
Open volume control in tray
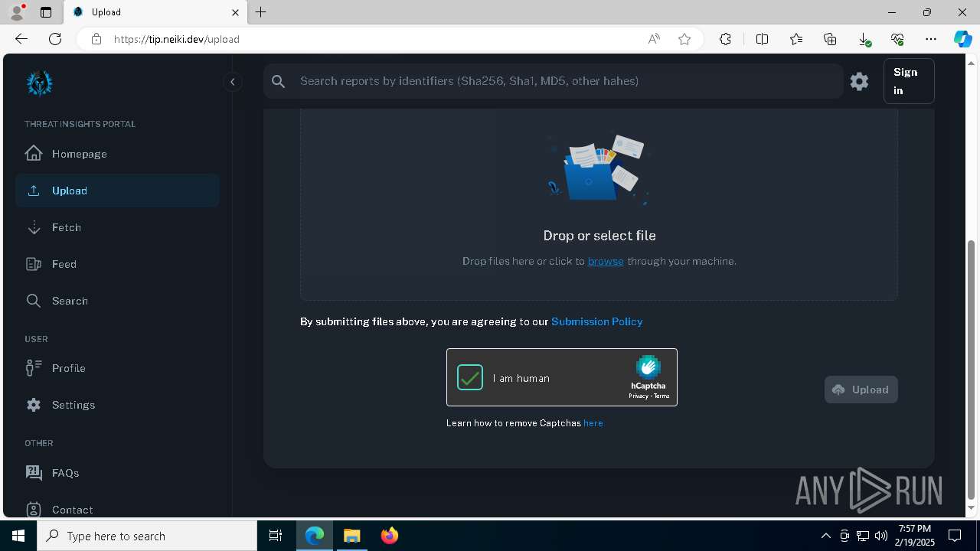tap(881, 536)
